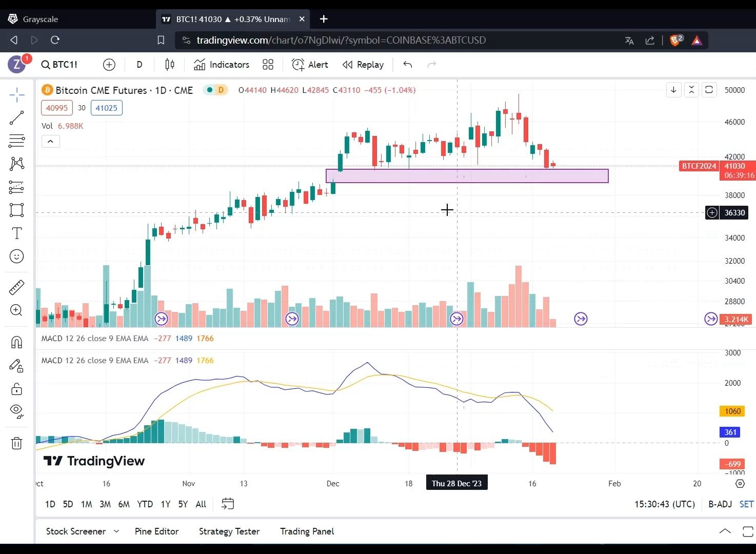Viewport: 756px width, 554px height.
Task: Select the 1Y date range
Action: click(x=165, y=504)
